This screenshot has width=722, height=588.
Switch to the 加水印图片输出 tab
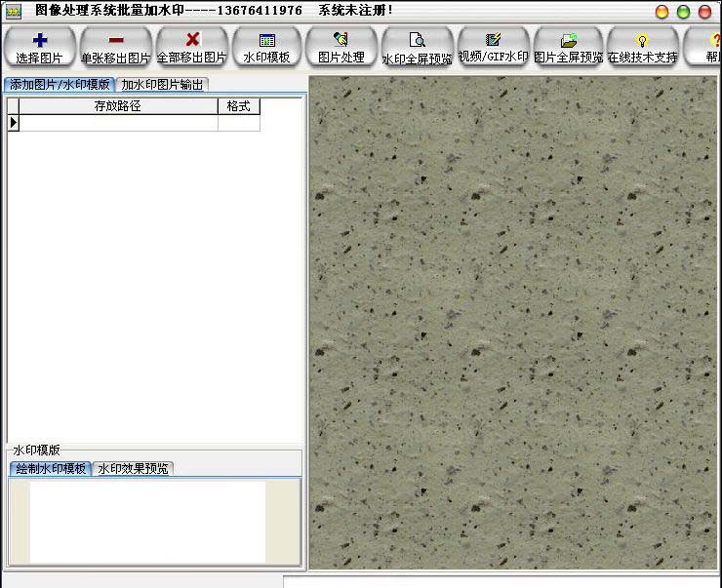coord(162,85)
